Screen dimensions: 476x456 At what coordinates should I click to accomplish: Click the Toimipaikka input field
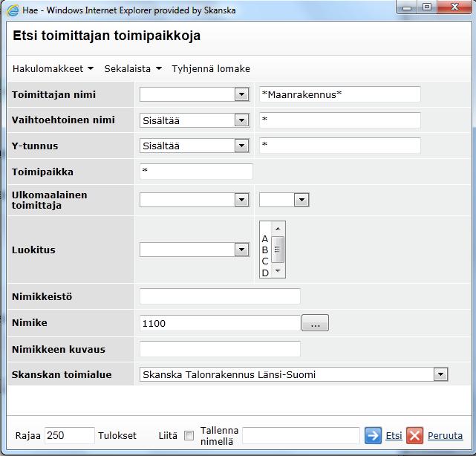click(x=196, y=172)
